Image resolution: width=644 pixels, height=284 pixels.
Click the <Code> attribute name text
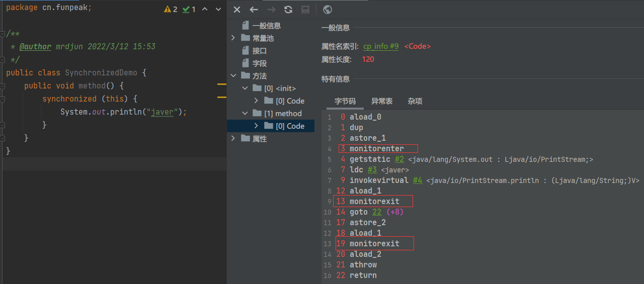click(x=418, y=46)
